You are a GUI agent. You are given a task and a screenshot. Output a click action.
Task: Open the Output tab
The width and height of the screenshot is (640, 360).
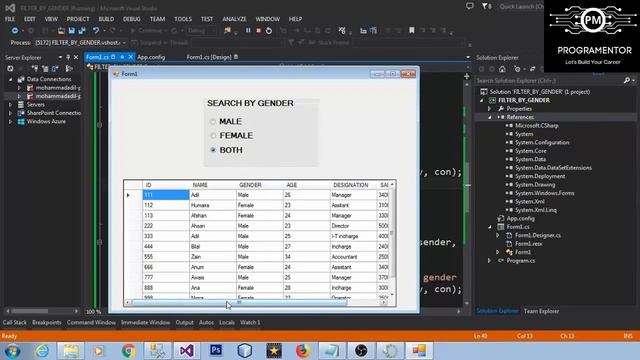pyautogui.click(x=184, y=323)
